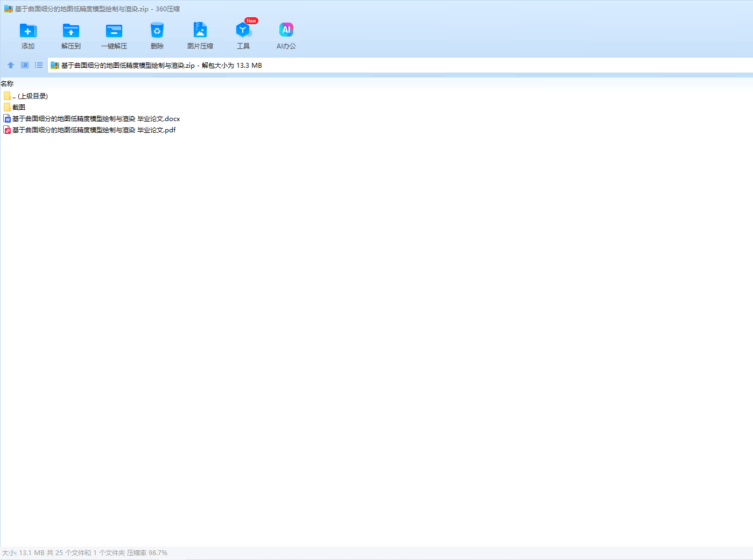Switch to the list view mode button
Image resolution: width=753 pixels, height=560 pixels.
point(39,65)
